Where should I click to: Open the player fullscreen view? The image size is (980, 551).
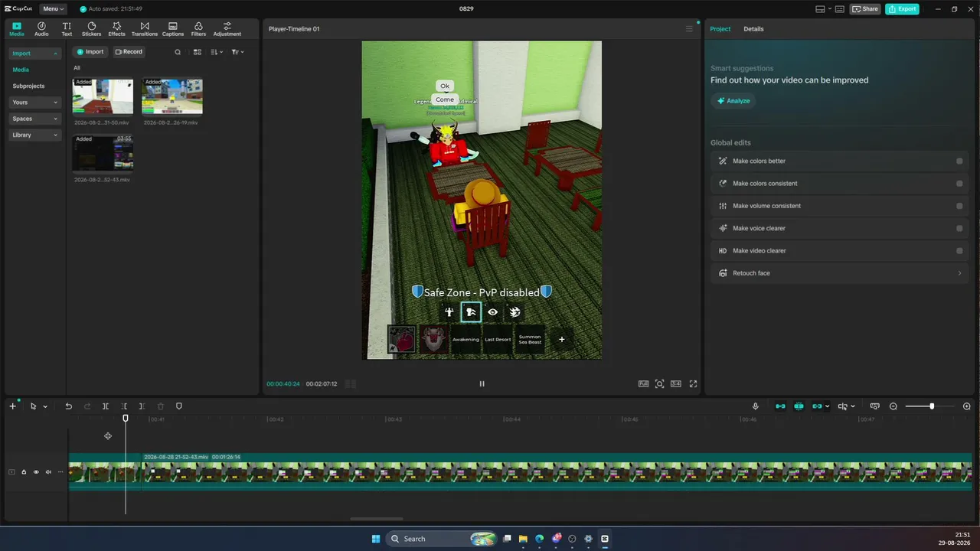[x=694, y=384]
